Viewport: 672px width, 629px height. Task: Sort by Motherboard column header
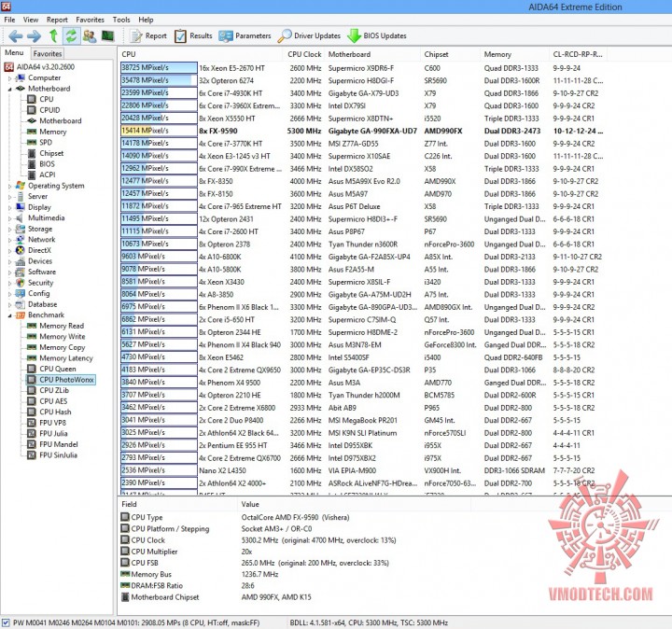pos(372,54)
